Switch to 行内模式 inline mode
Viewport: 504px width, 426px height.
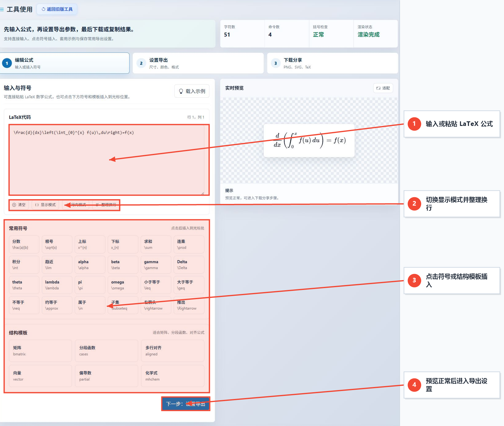click(x=76, y=205)
